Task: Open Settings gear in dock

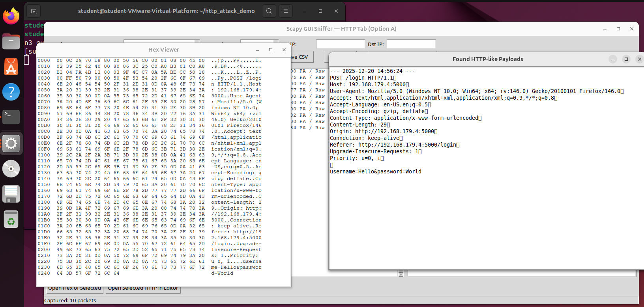Action: 11,143
